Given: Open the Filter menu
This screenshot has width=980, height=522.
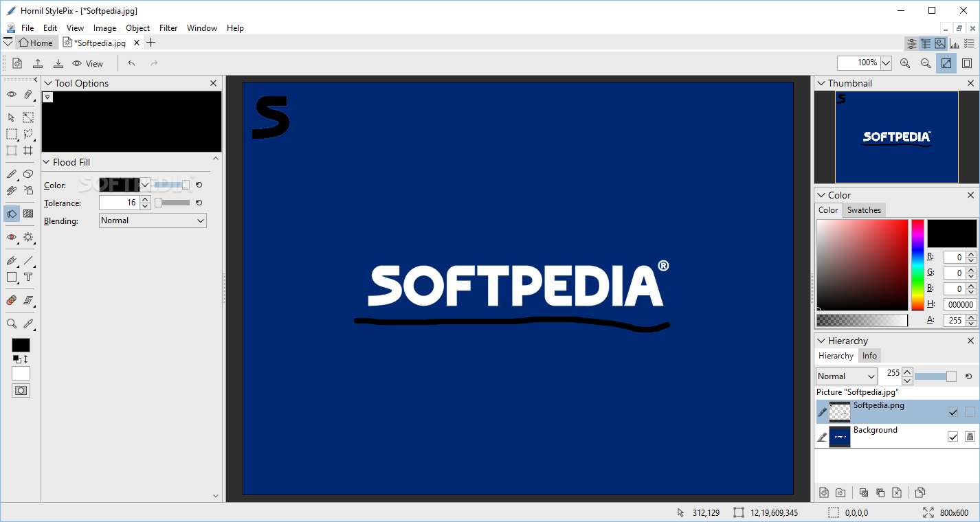Looking at the screenshot, I should point(168,28).
